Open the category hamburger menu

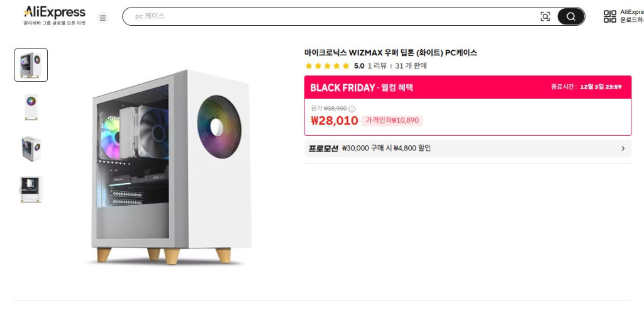(103, 18)
